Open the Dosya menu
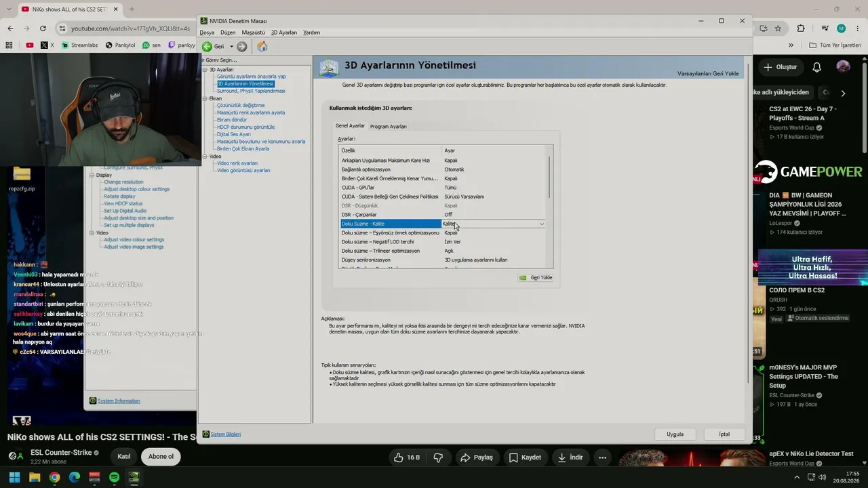The height and width of the screenshot is (488, 868). (207, 33)
